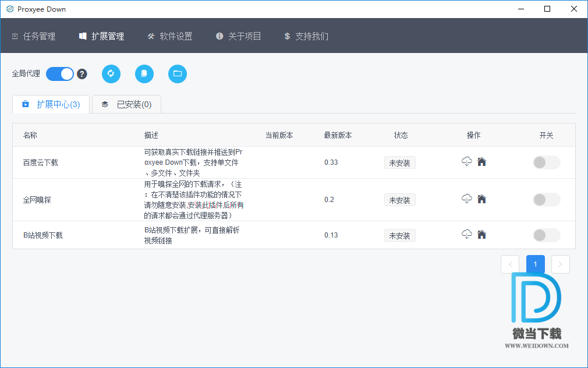Click the 全网嗅探 description text

(194, 200)
